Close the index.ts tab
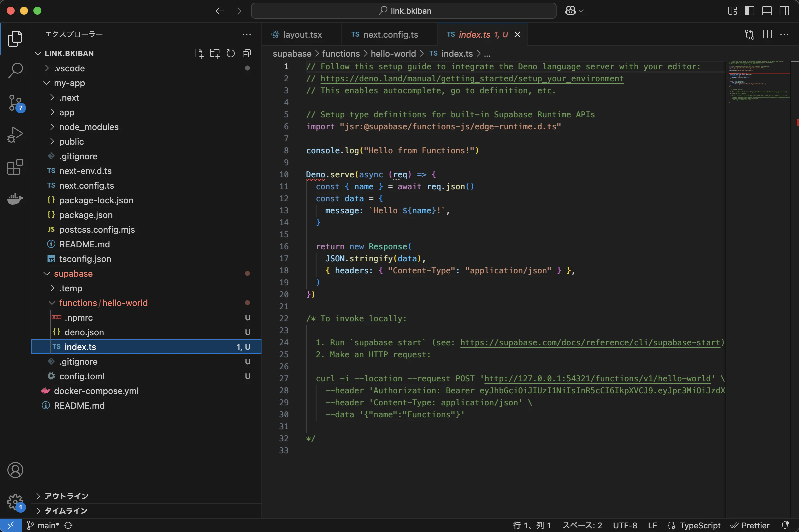 [x=517, y=34]
